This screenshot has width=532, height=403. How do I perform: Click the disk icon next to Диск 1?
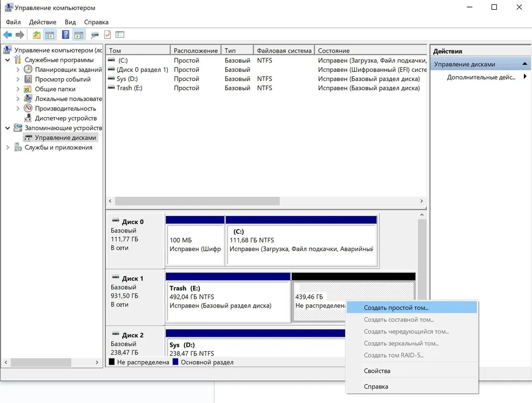[x=116, y=277]
